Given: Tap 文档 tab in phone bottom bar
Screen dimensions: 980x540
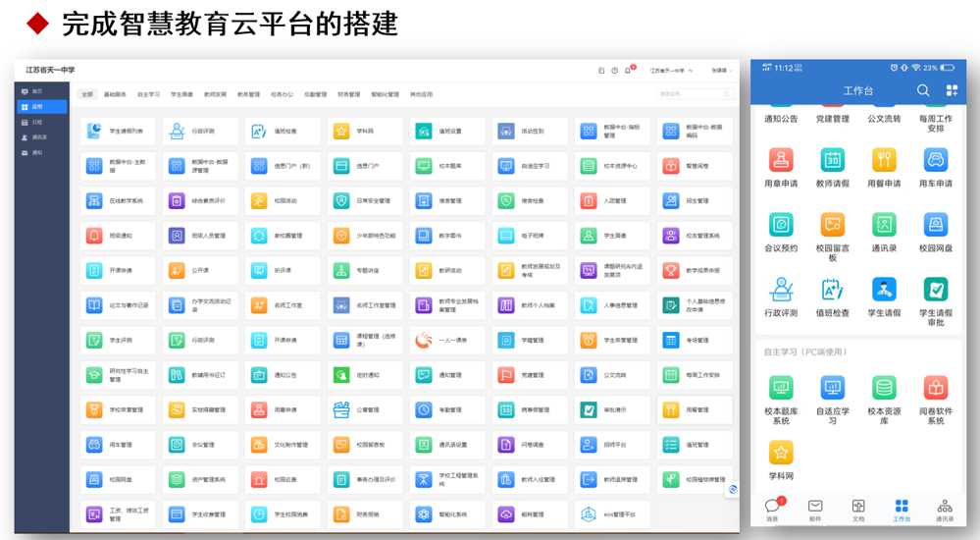Looking at the screenshot, I should (858, 510).
